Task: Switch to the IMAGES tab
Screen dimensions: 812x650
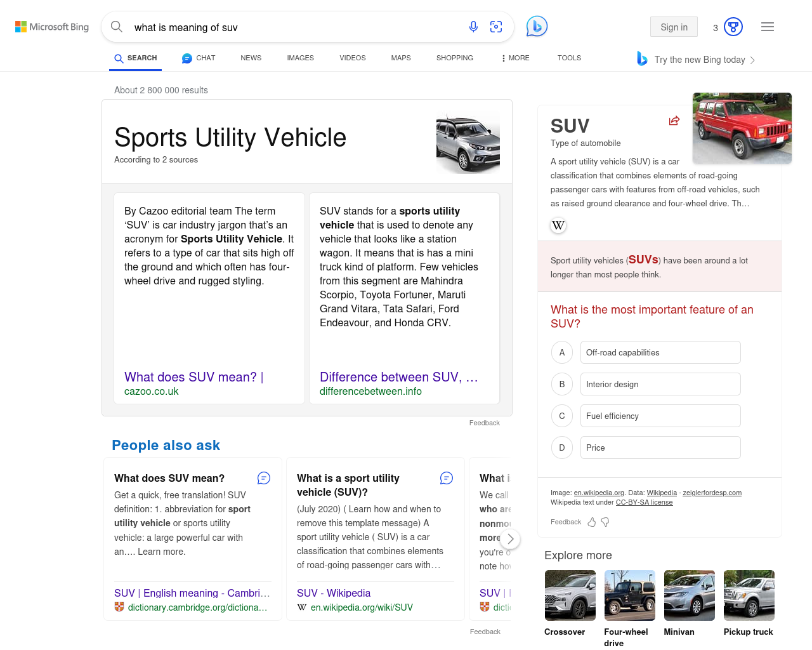Action: pos(300,58)
